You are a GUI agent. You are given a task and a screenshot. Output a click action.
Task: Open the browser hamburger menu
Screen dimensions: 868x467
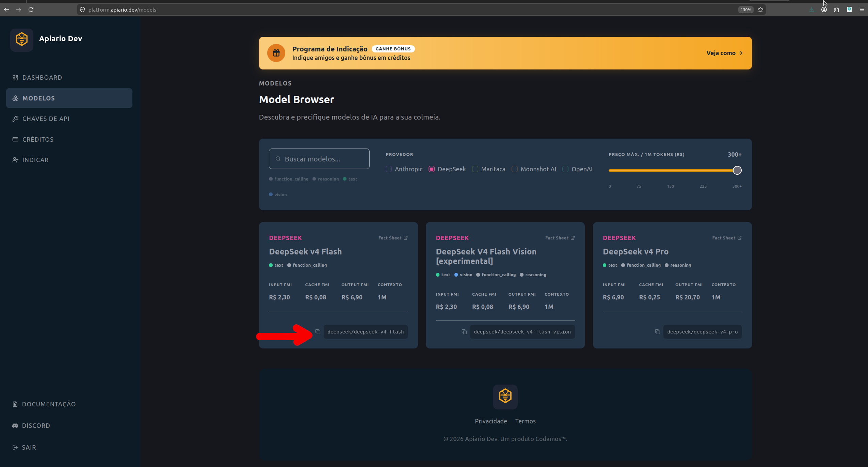[x=862, y=10]
